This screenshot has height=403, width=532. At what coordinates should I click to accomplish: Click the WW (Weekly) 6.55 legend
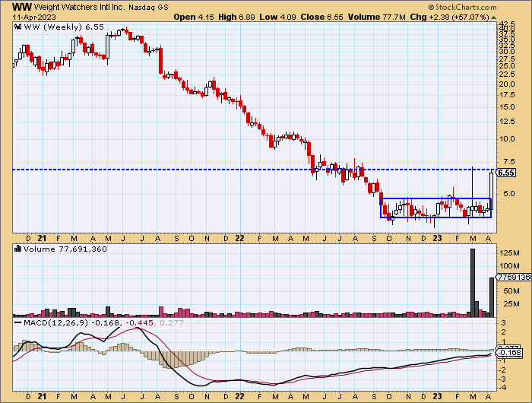[64, 27]
